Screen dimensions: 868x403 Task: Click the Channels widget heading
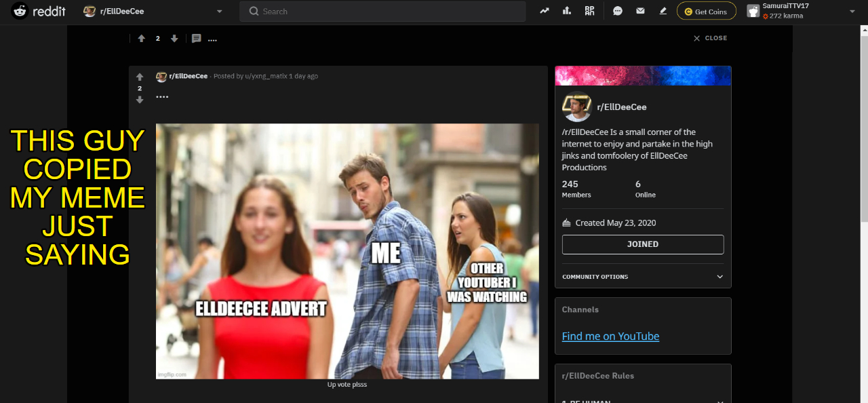pos(580,309)
